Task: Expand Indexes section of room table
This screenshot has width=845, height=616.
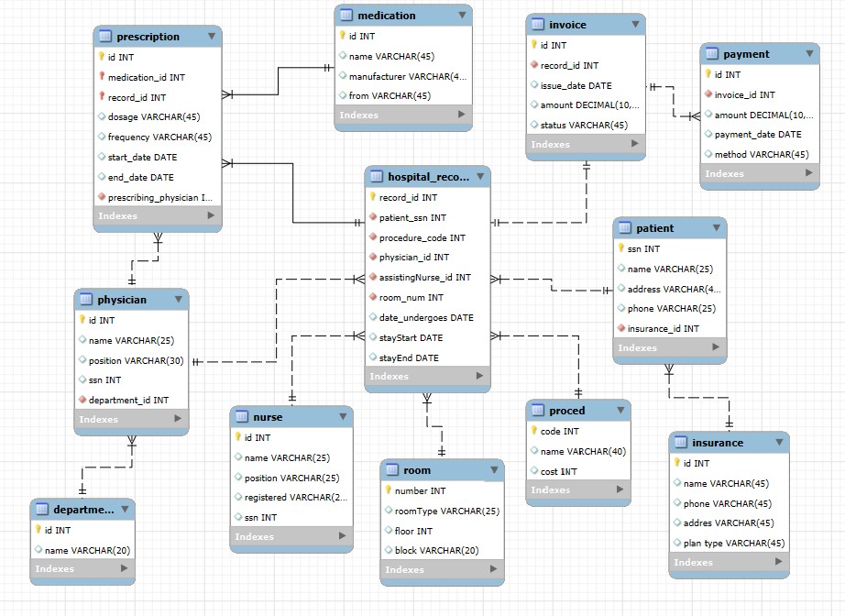Action: [x=493, y=568]
